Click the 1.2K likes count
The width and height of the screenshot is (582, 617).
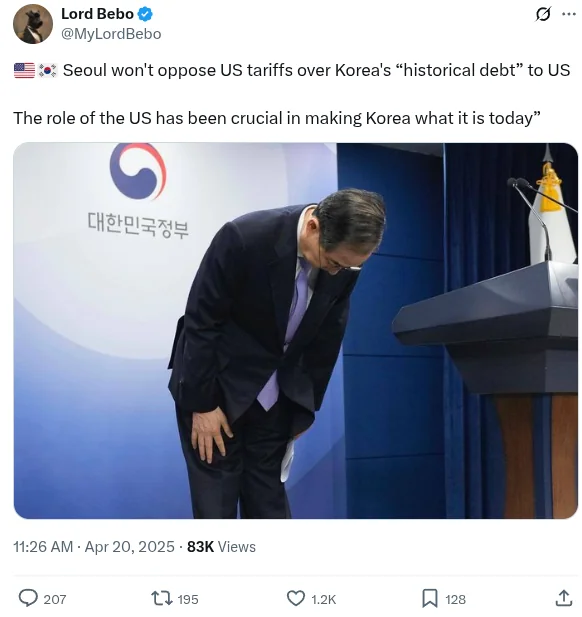point(323,599)
